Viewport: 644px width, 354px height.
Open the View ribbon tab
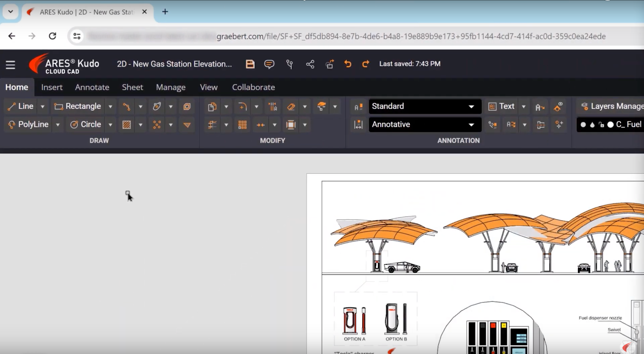pyautogui.click(x=208, y=87)
